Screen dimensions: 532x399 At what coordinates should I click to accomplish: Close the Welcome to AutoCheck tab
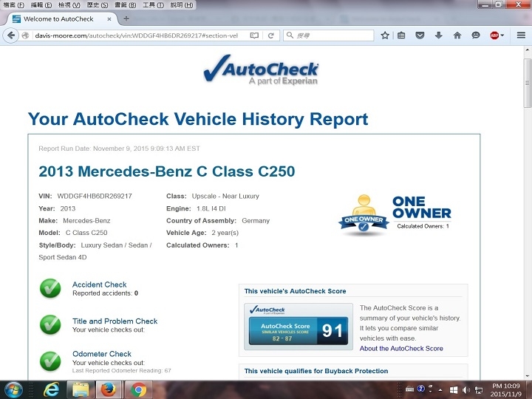click(x=109, y=19)
